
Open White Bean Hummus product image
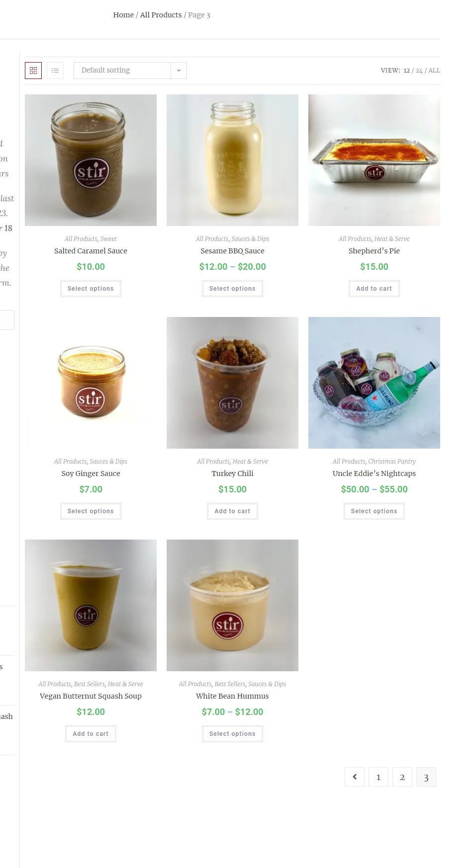click(232, 605)
